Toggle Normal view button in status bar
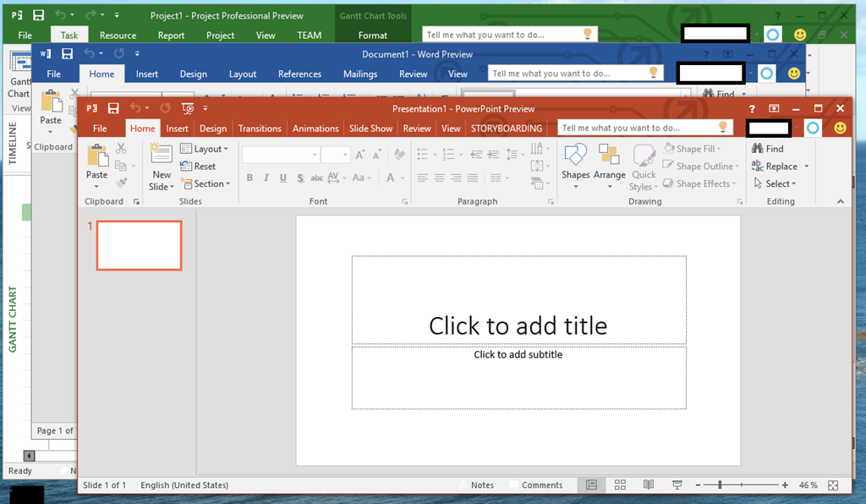The height and width of the screenshot is (504, 866). pyautogui.click(x=592, y=485)
